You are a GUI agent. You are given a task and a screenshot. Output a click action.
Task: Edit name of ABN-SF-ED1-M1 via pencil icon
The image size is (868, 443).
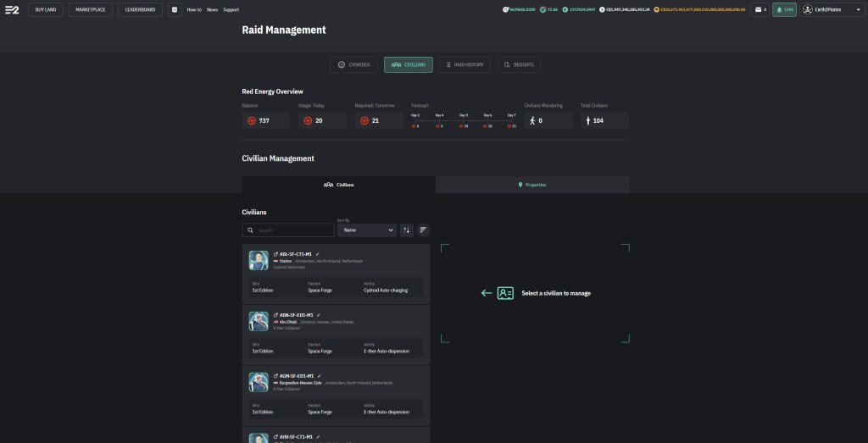319,315
